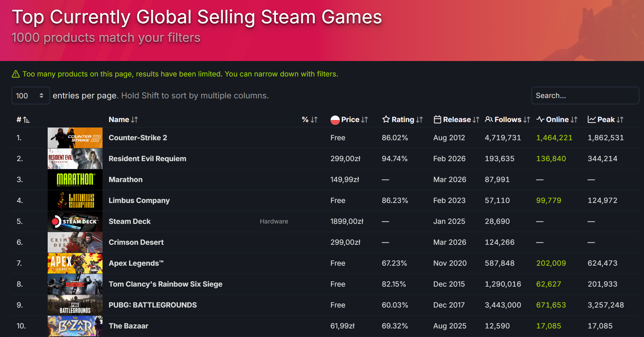Click the PUBG: BATTLEGROUNDS thumbnail

pos(75,305)
